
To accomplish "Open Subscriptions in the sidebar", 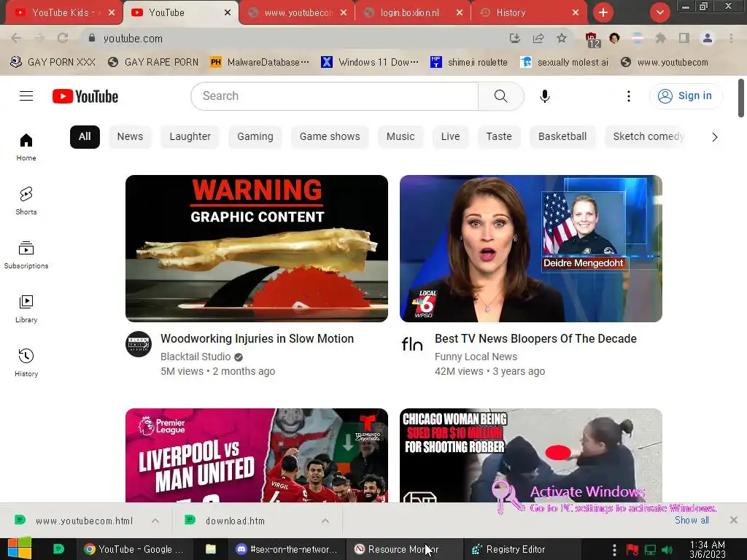I will (26, 254).
